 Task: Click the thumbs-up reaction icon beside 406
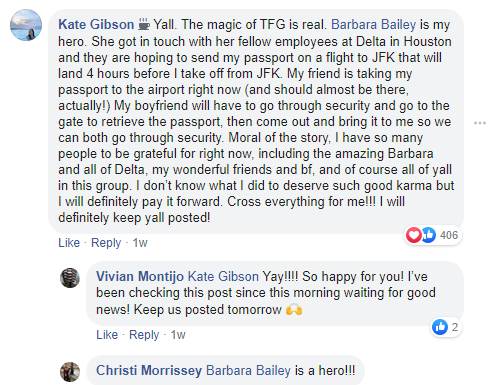point(429,235)
